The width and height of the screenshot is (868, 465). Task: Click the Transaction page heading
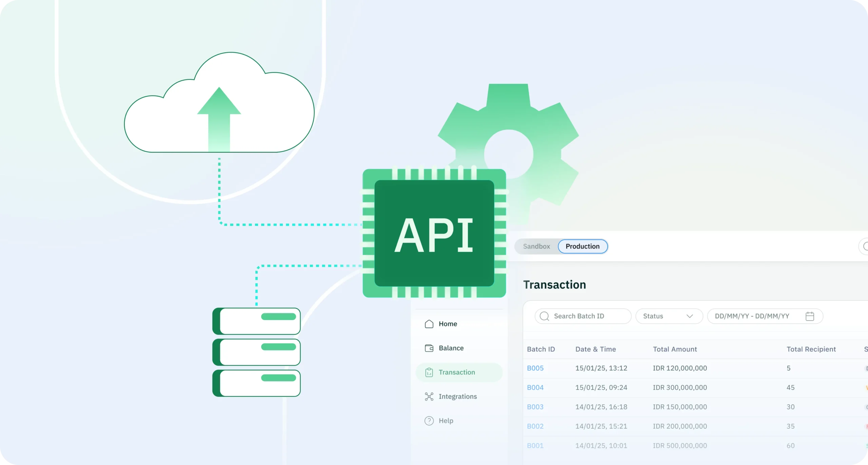click(554, 285)
